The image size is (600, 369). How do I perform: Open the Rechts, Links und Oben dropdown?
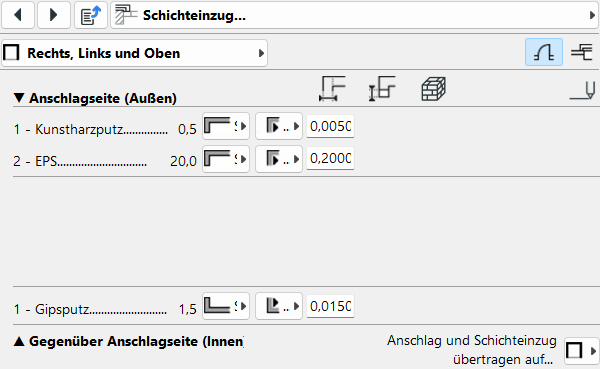134,53
